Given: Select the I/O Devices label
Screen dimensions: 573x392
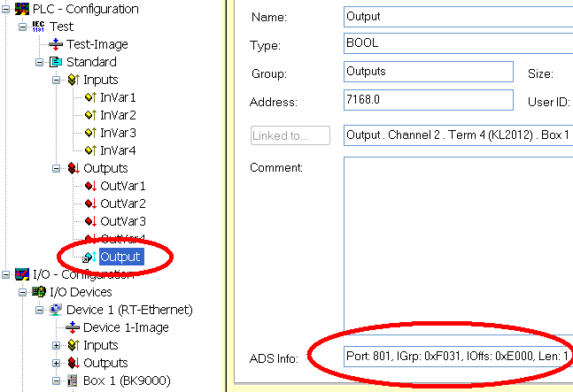Looking at the screenshot, I should (x=81, y=292).
